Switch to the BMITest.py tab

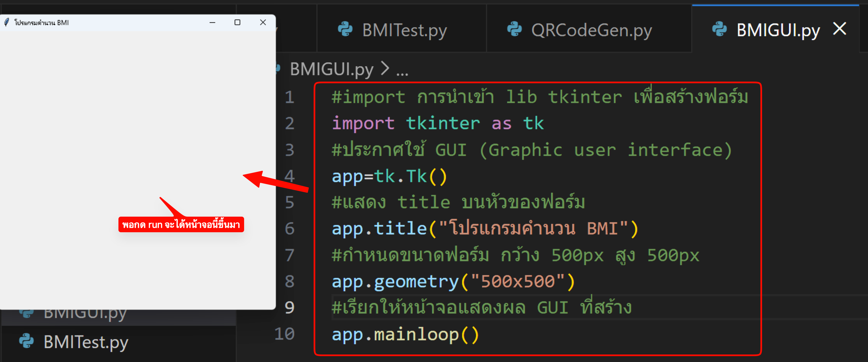[x=404, y=30]
